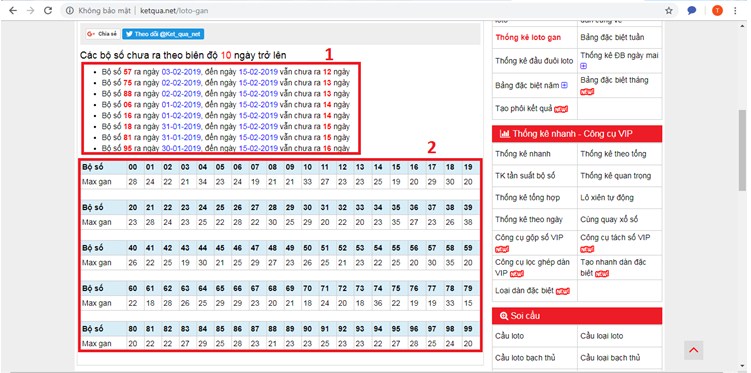Click the browser back arrow
Viewport: 751px width, 373px height.
click(x=13, y=11)
